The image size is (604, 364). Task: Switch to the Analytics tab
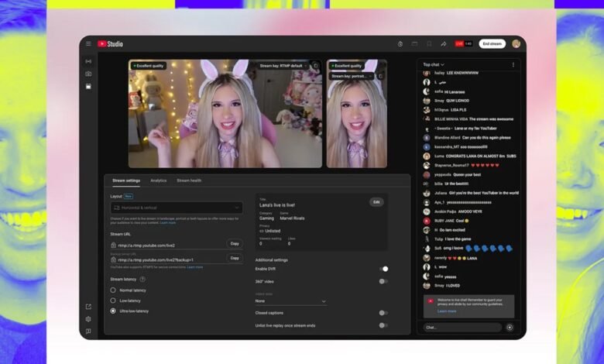click(x=158, y=180)
